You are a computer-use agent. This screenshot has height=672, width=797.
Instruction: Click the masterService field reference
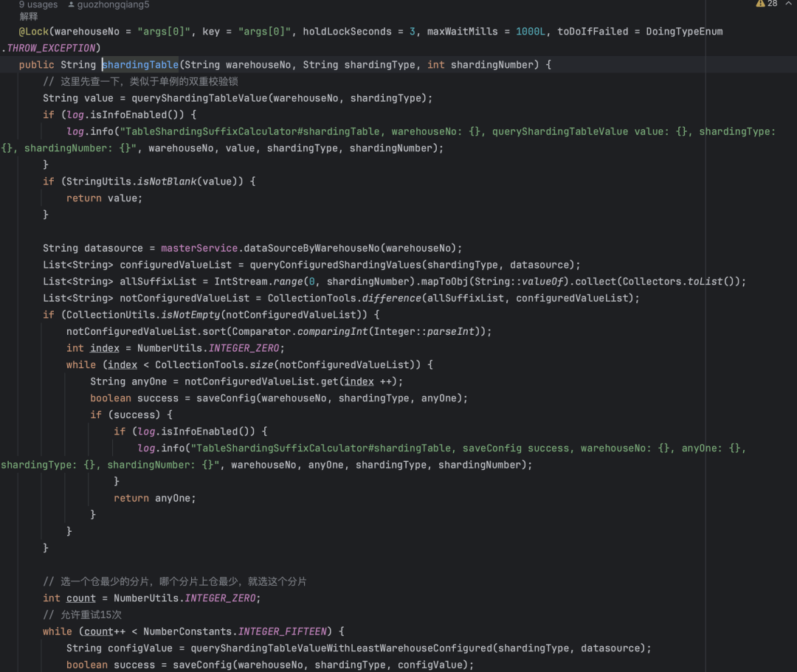pyautogui.click(x=199, y=248)
